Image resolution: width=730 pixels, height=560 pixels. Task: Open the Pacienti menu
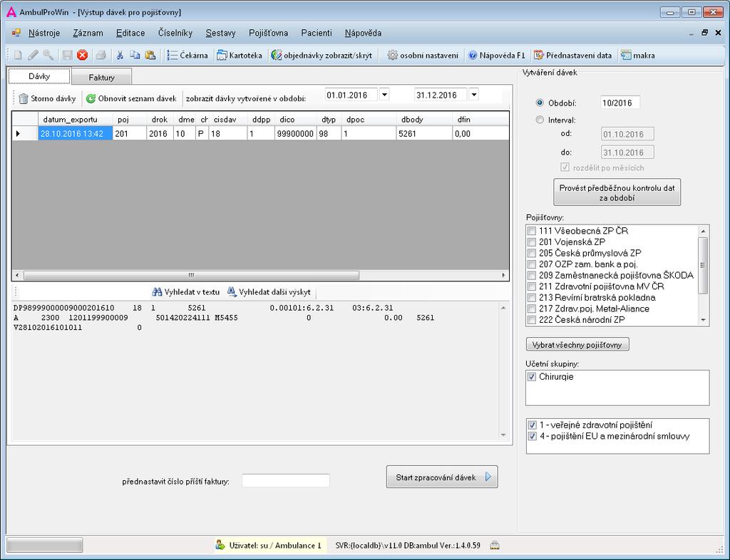coord(317,33)
